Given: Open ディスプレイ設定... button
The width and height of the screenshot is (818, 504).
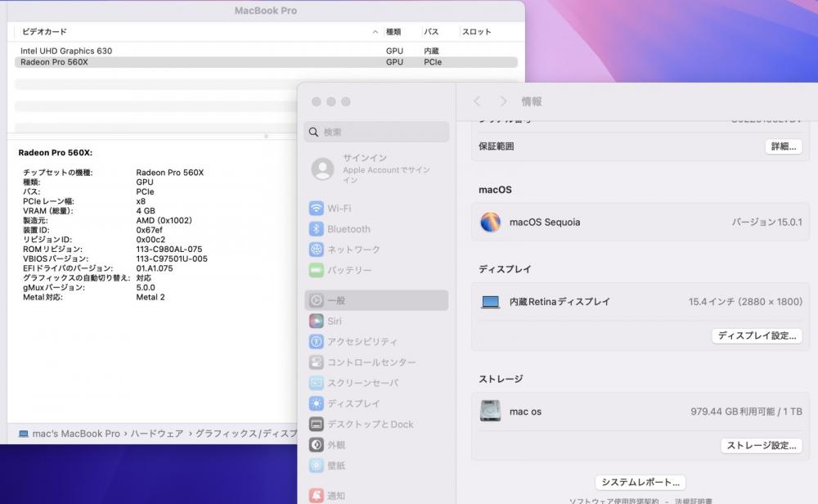Looking at the screenshot, I should (x=757, y=335).
